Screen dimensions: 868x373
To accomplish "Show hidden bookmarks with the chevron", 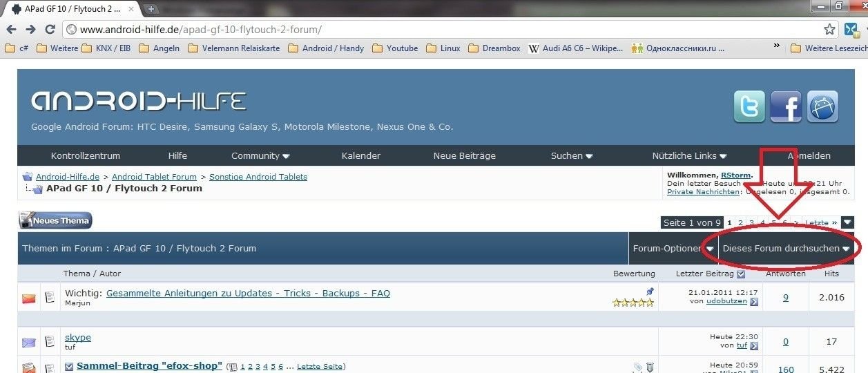I will (x=776, y=46).
